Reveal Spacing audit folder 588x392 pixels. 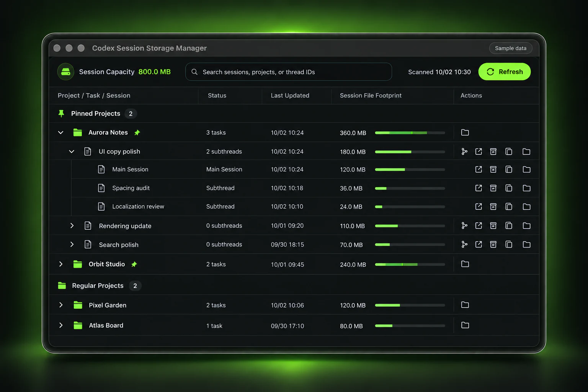click(x=527, y=188)
